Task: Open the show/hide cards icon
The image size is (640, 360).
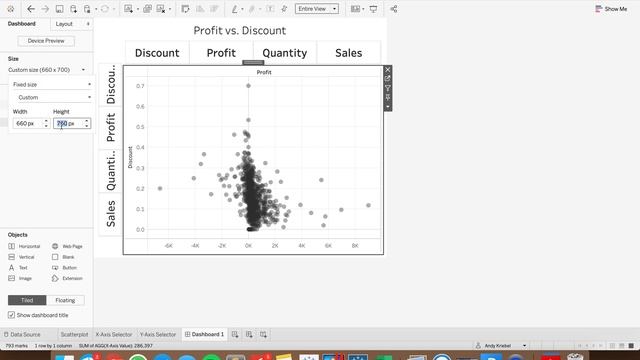Action: [356, 9]
